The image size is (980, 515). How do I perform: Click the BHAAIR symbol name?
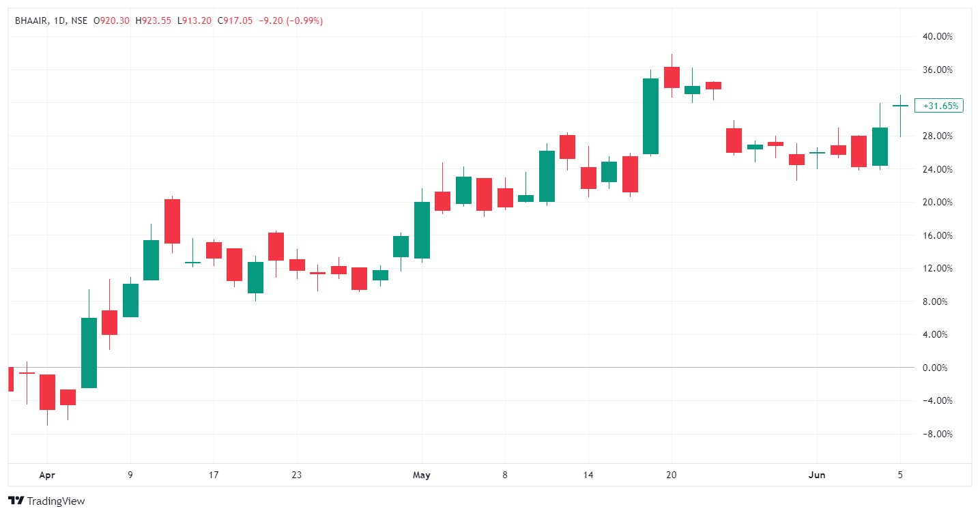[x=31, y=20]
